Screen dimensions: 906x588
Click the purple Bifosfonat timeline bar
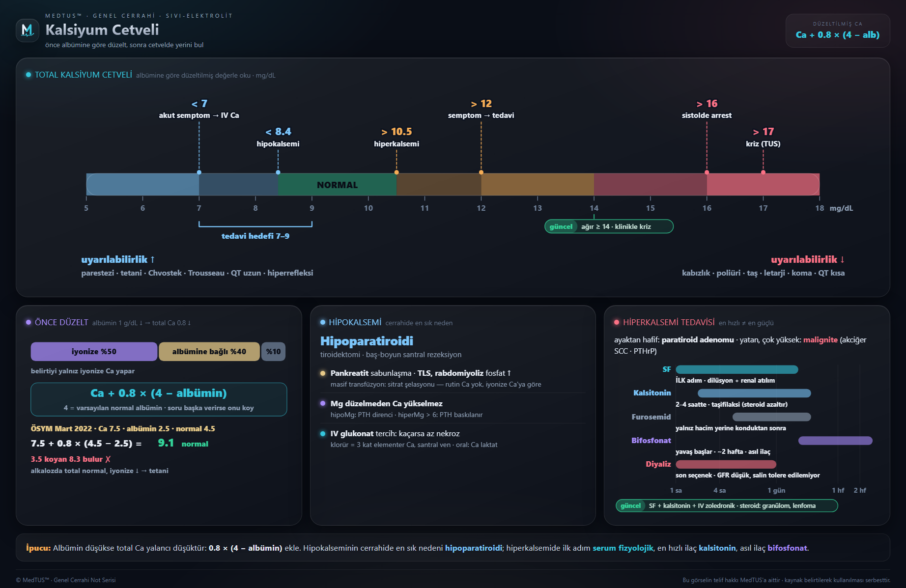tap(835, 441)
